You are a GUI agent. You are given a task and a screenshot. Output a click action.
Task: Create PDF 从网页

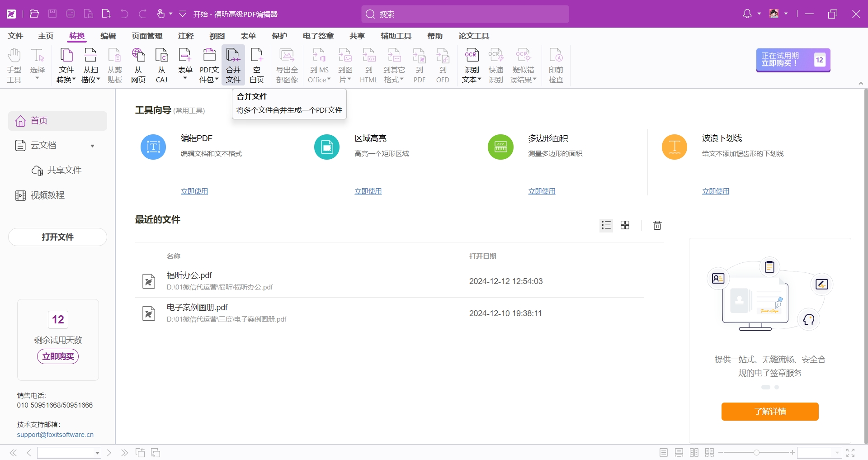pyautogui.click(x=138, y=65)
